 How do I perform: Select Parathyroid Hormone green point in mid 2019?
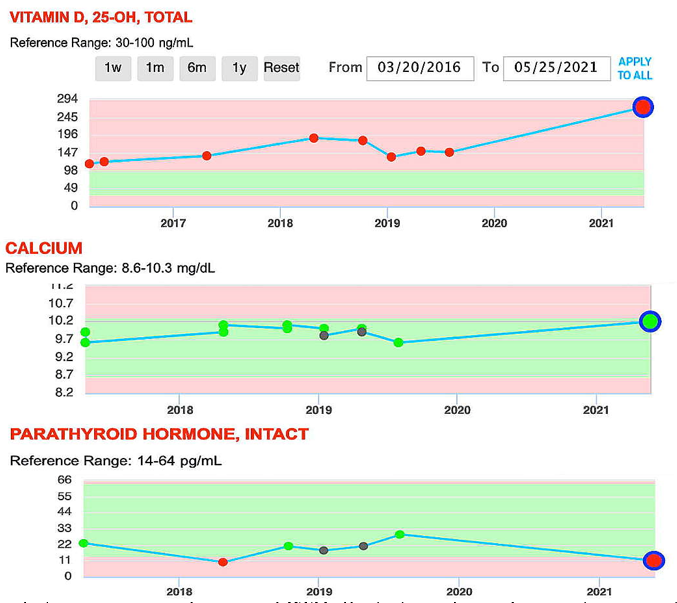399,534
